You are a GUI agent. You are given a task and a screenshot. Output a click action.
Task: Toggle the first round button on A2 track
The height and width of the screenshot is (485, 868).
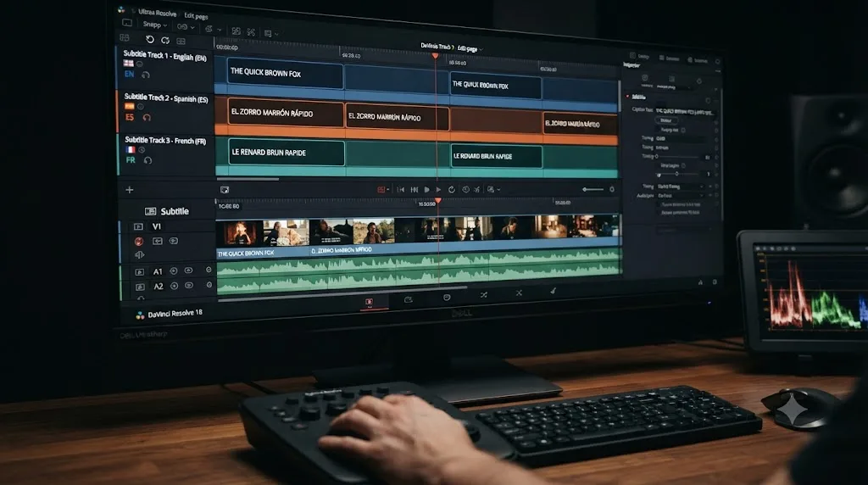175,286
